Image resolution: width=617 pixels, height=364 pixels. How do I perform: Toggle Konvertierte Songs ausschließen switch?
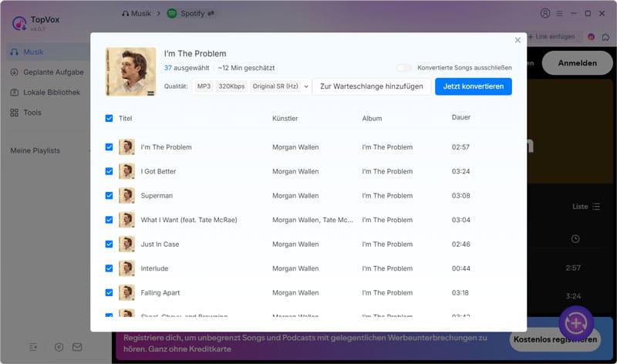click(x=403, y=68)
